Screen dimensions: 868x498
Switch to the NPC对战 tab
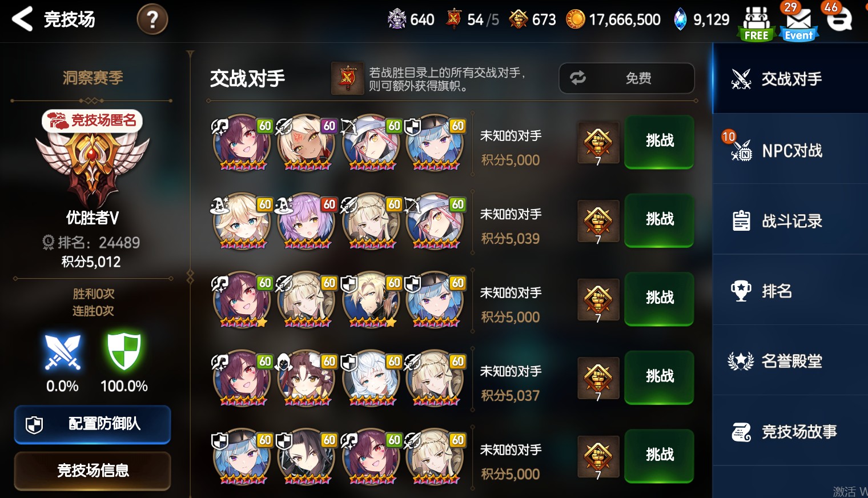point(790,150)
